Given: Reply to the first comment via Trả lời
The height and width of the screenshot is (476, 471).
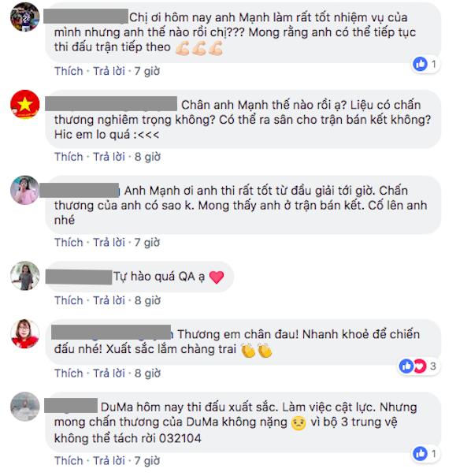Looking at the screenshot, I should click(x=109, y=71).
